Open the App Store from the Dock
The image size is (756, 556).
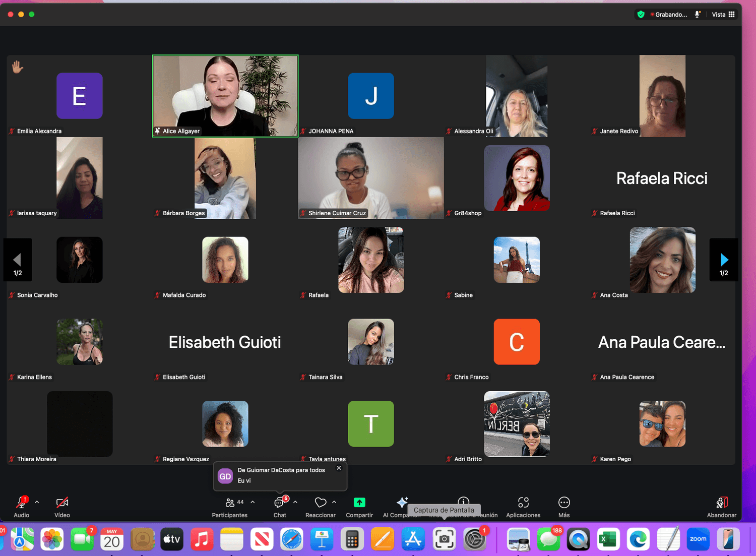413,539
